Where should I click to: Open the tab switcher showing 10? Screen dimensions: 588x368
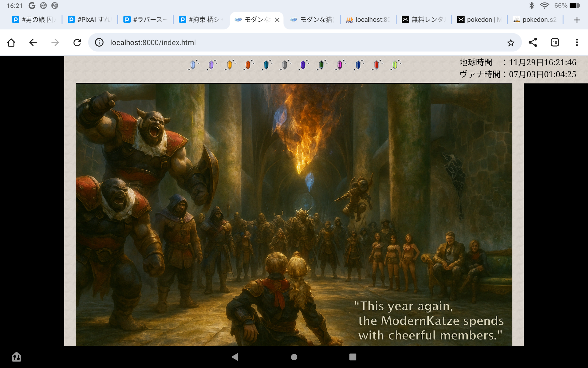[555, 43]
